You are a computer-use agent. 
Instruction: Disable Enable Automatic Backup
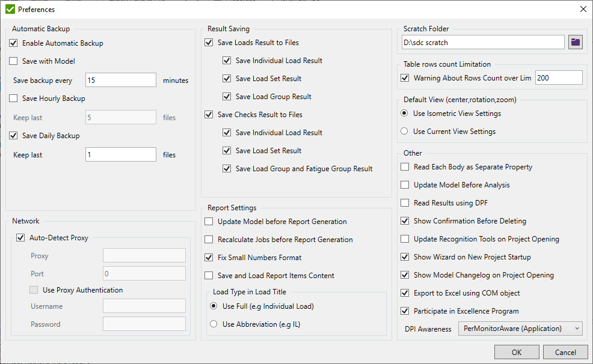point(13,43)
